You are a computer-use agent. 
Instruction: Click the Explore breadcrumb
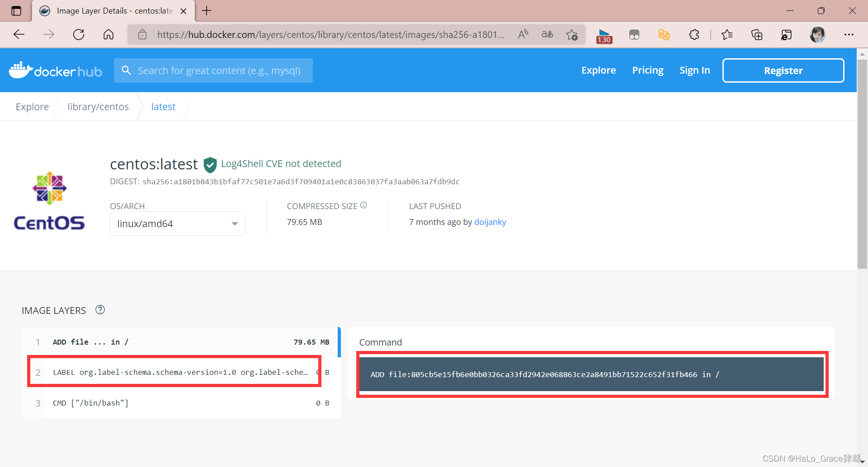(32, 107)
